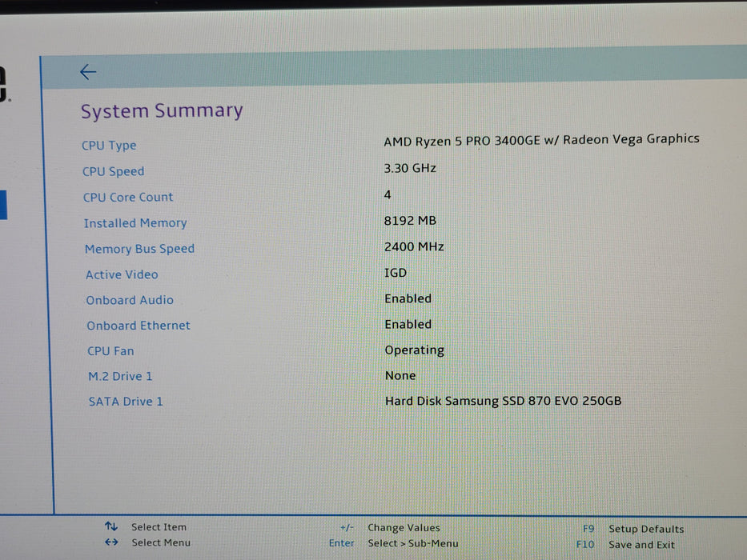Click the 8192 MB value
Viewport: 747px width, 560px height.
coord(410,221)
